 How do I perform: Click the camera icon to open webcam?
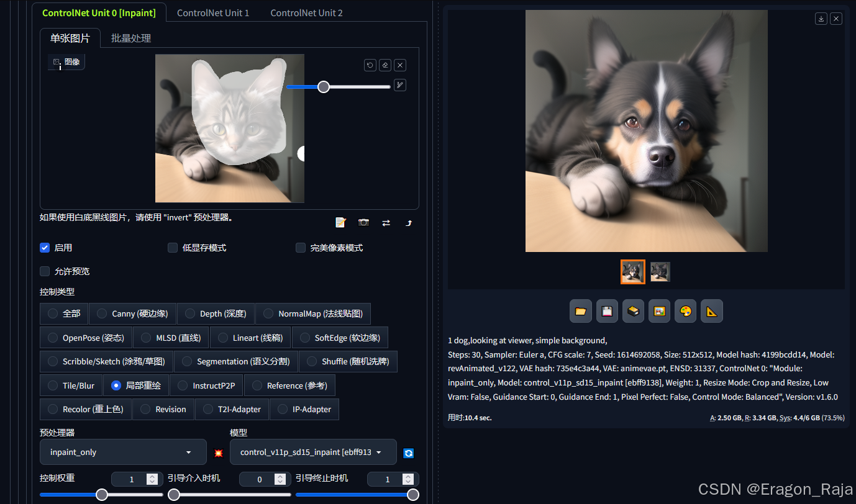pos(363,223)
